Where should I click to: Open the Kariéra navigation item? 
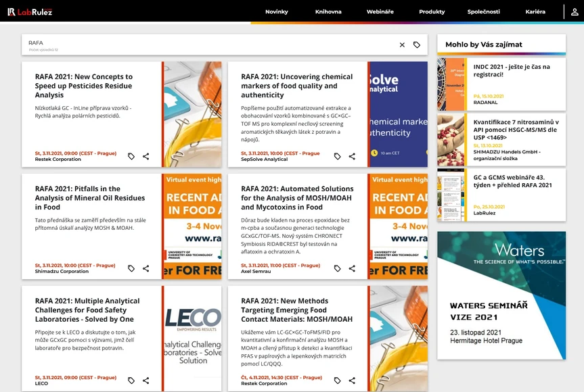click(x=535, y=11)
